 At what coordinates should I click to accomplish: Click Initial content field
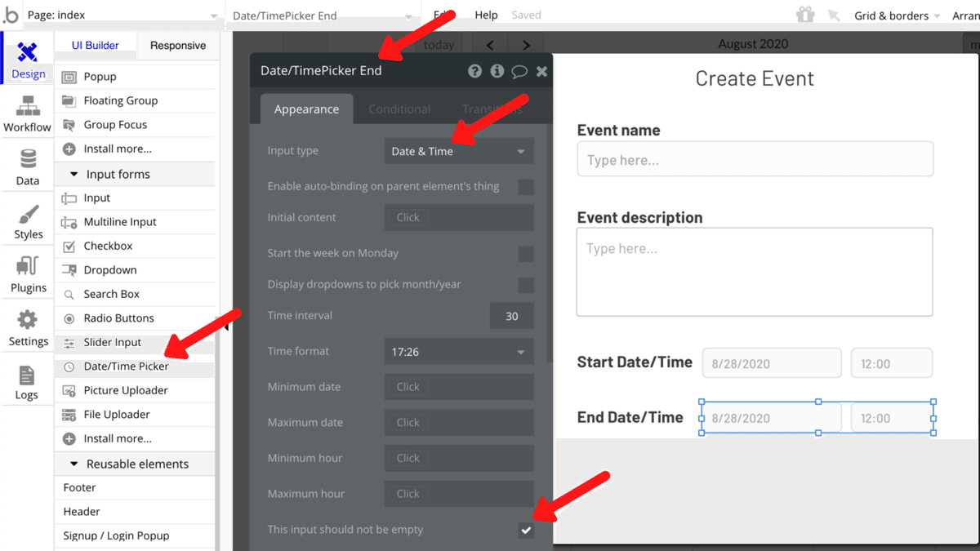click(459, 218)
